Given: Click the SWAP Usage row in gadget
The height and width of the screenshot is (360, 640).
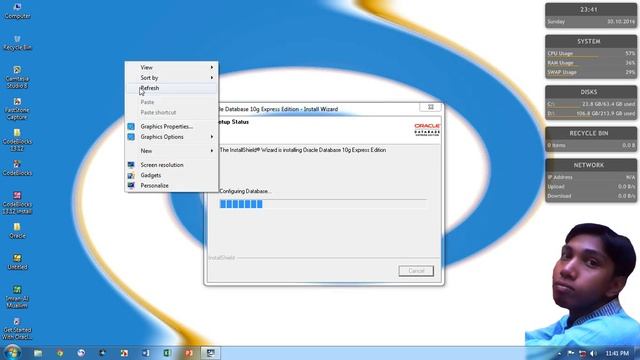Looking at the screenshot, I should pos(590,72).
